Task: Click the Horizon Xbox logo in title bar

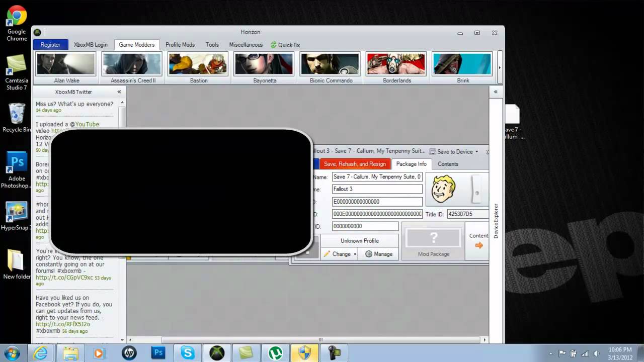Action: (37, 32)
